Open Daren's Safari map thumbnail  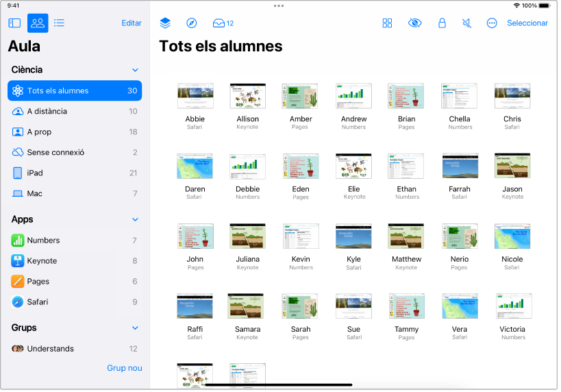(x=195, y=166)
